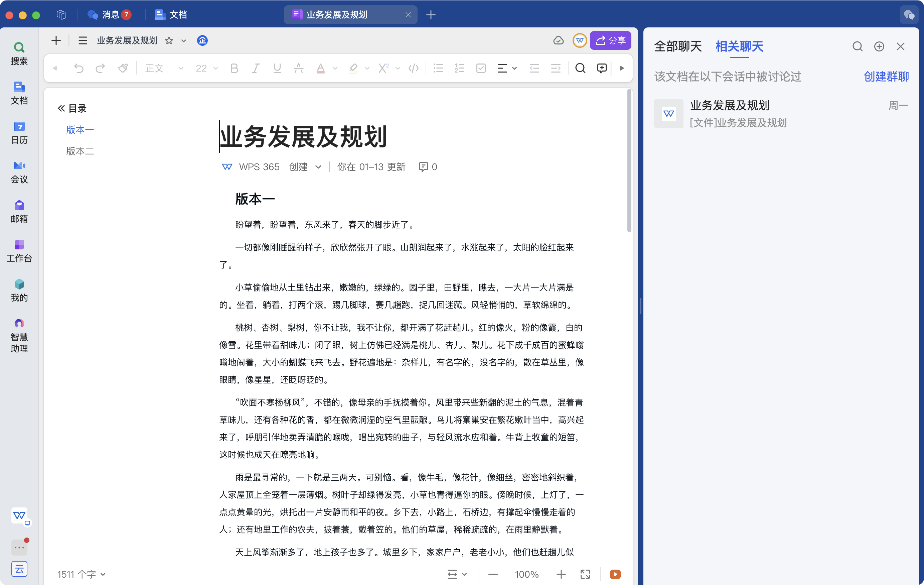The width and height of the screenshot is (924, 585).
Task: Switch to the 文档 tab in title bar
Action: [171, 15]
